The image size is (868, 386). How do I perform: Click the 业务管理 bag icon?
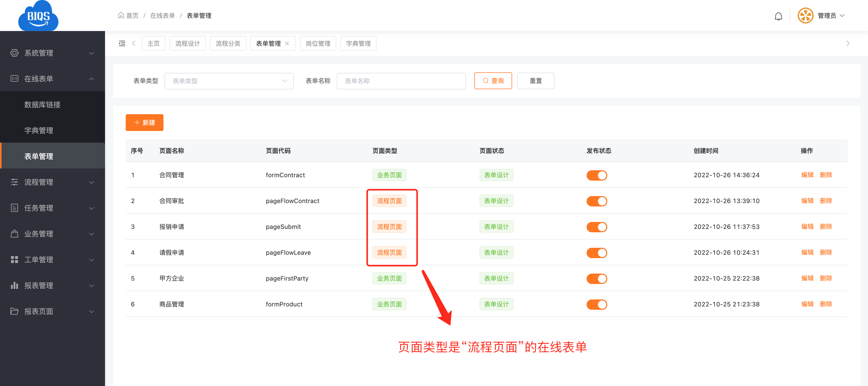[x=14, y=234]
